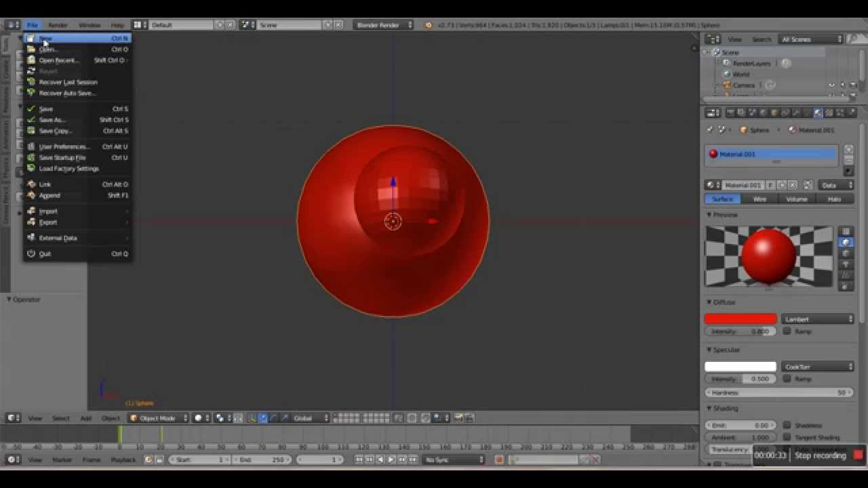
Task: Click Save Startup File
Action: [77, 157]
